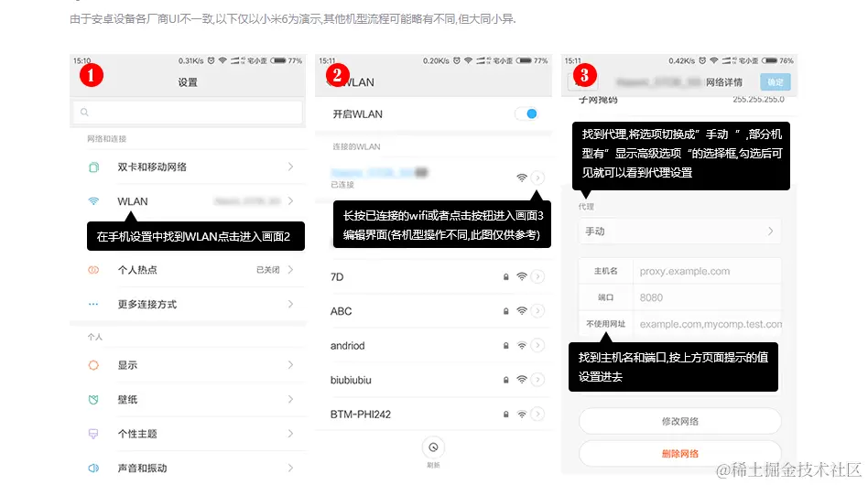Expand chevron for 壁纸 row
This screenshot has width=868, height=485.
point(290,399)
